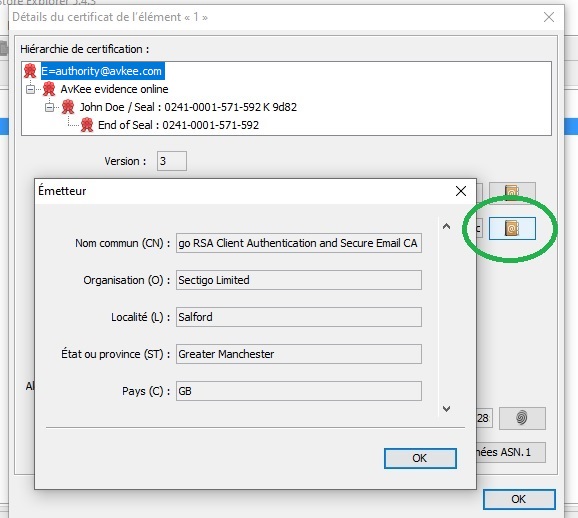This screenshot has height=518, width=578.
Task: Click the Organisation field Sectigo Limited
Action: (299, 280)
